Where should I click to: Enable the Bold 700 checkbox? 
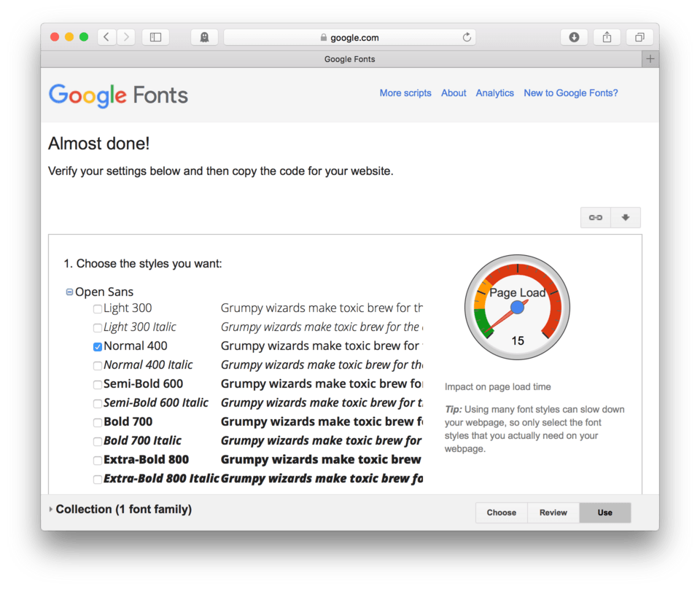coord(97,423)
